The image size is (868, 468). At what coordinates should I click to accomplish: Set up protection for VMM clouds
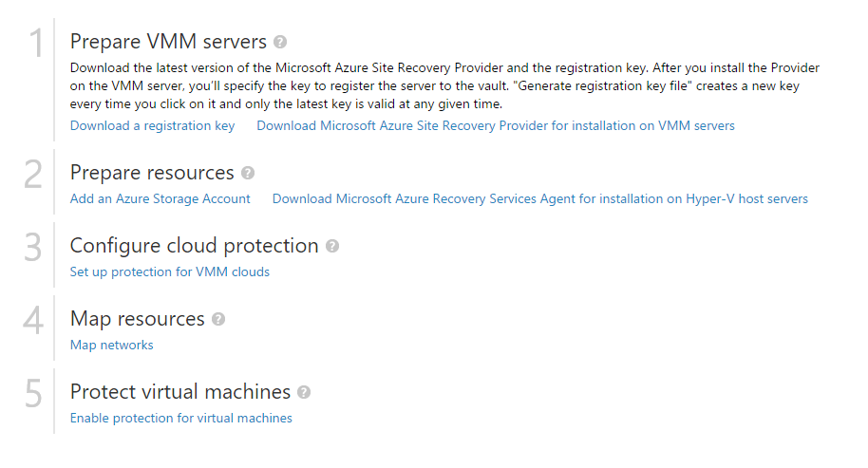169,272
